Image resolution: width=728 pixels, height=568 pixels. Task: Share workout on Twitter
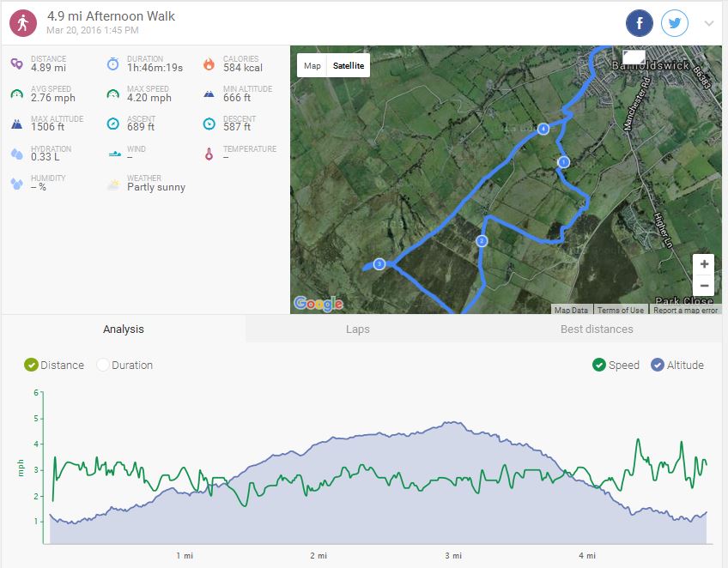pyautogui.click(x=675, y=23)
